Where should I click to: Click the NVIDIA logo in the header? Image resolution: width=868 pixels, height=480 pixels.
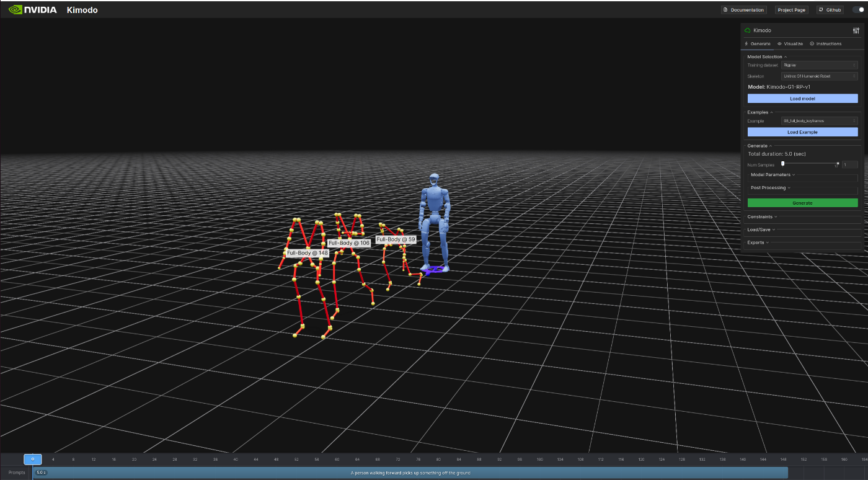pos(33,10)
